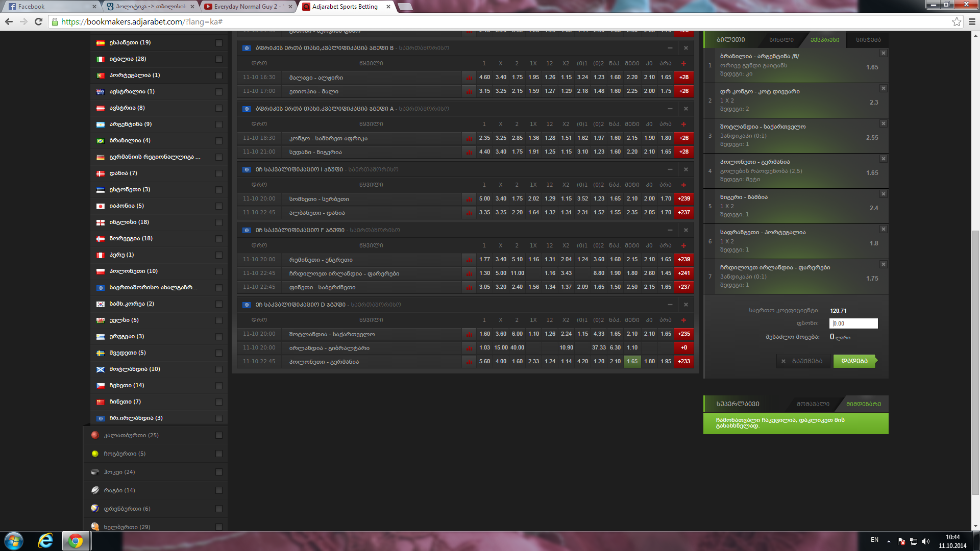Click red plus icon in Group D header
Viewport: 980px width, 551px height.
point(683,320)
